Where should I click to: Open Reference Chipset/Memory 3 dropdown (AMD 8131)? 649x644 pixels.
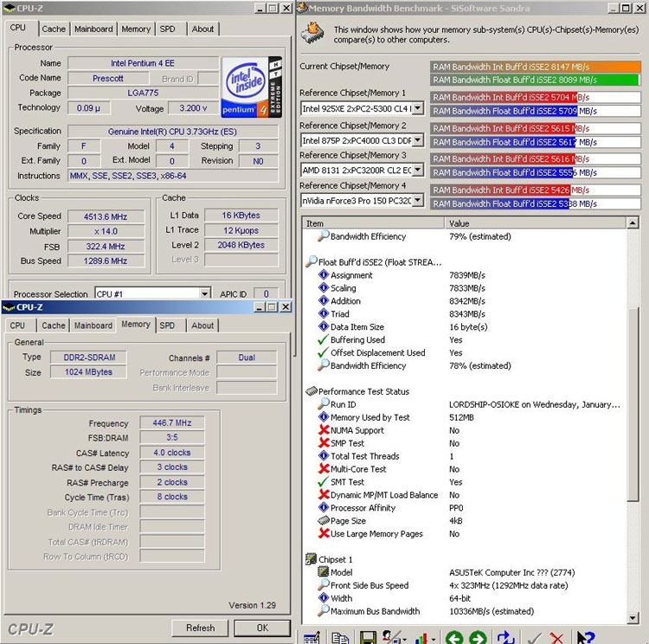click(418, 170)
